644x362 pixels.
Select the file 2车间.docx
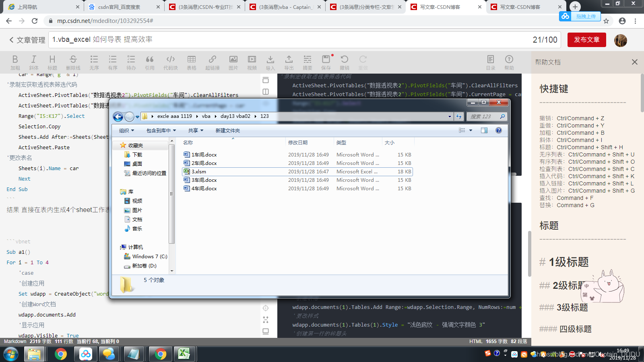click(x=204, y=163)
